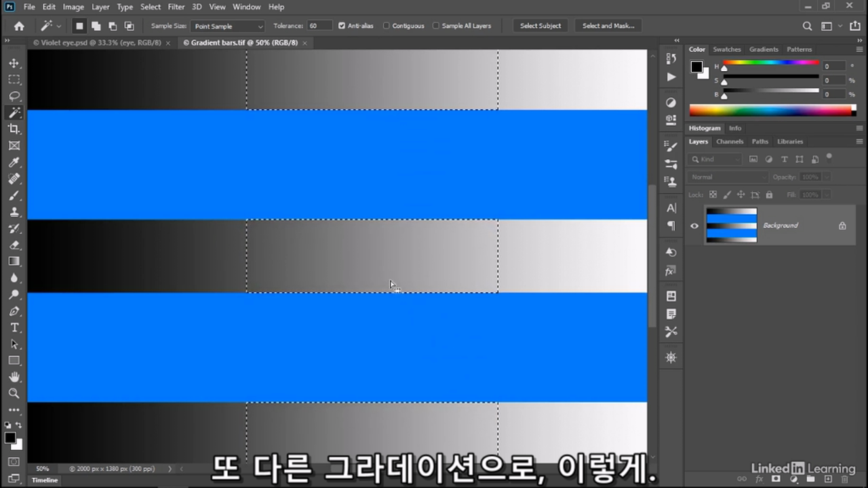Select the Dodge tool

pyautogui.click(x=14, y=294)
